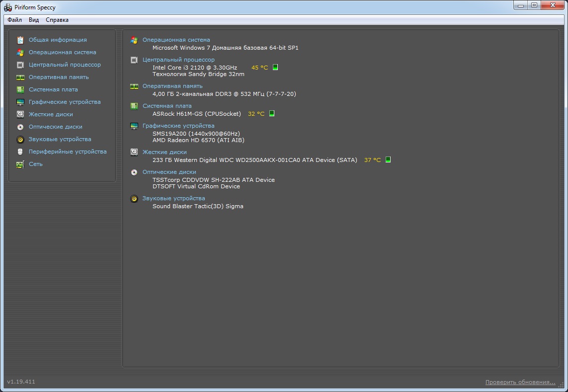Click the motherboard icon next to Системная плата heading

[134, 106]
